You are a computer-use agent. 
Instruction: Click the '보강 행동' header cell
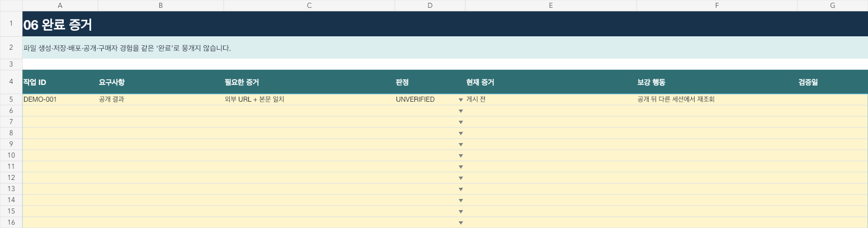[x=717, y=82]
